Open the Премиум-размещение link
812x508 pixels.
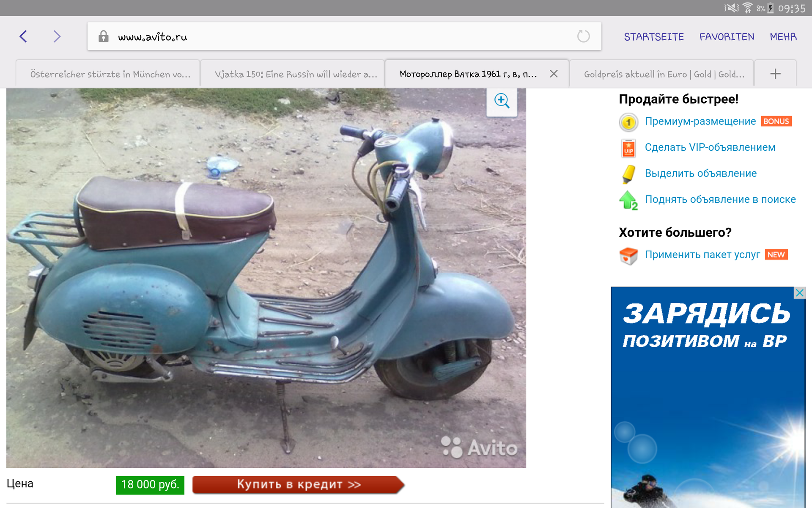click(x=700, y=121)
